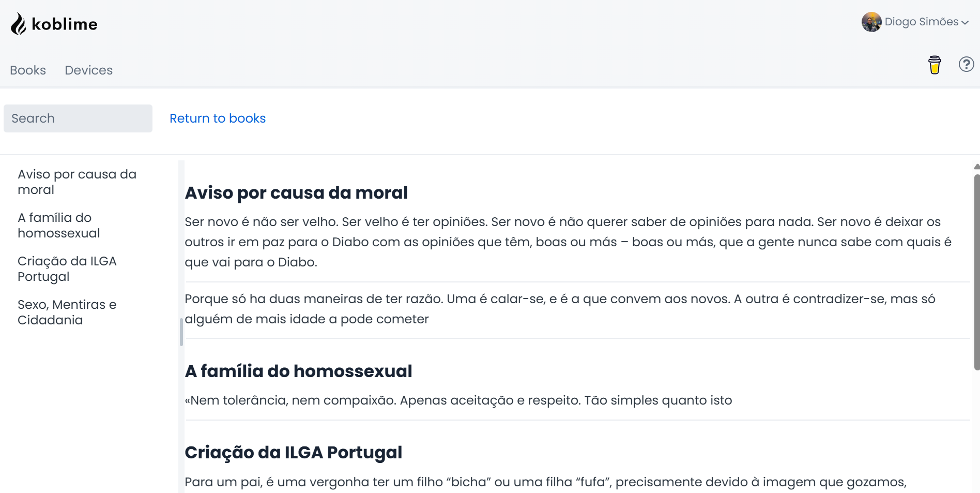
Task: Open the Buy Me a Coffee cup icon
Action: point(935,65)
